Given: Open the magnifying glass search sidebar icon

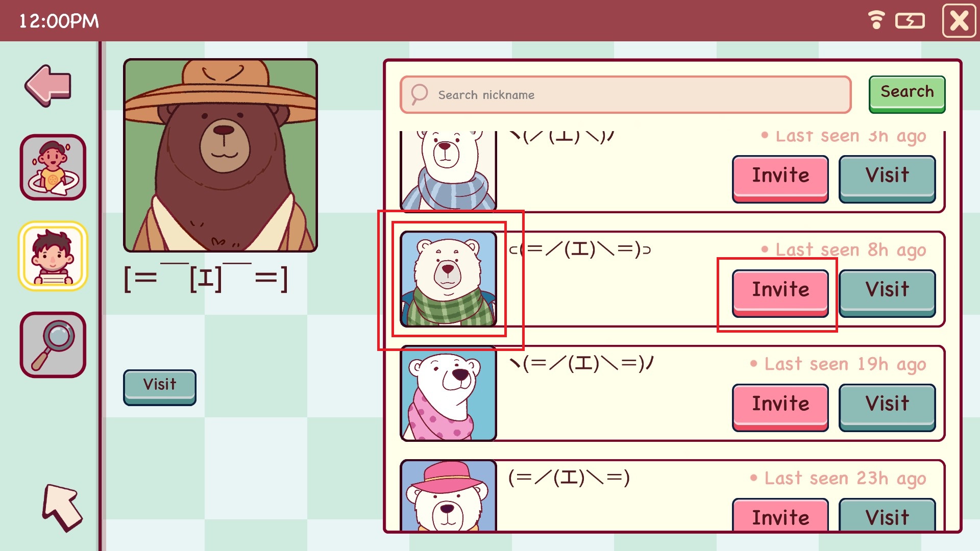Looking at the screenshot, I should pyautogui.click(x=53, y=345).
